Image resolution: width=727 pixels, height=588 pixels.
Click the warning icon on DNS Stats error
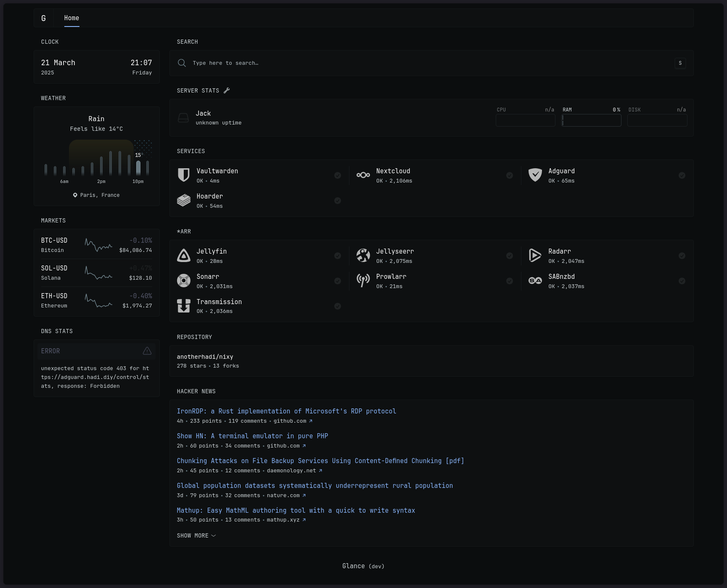click(x=147, y=350)
